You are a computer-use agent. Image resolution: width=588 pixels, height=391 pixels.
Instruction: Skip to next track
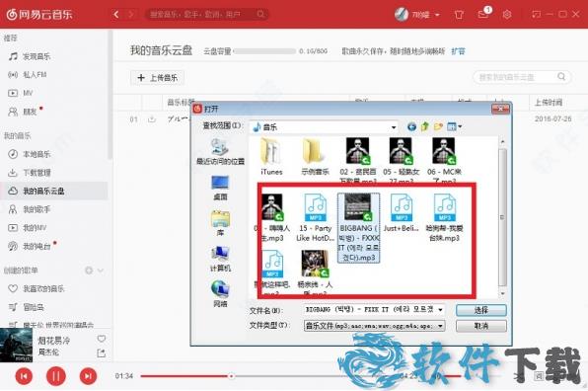[88, 375]
